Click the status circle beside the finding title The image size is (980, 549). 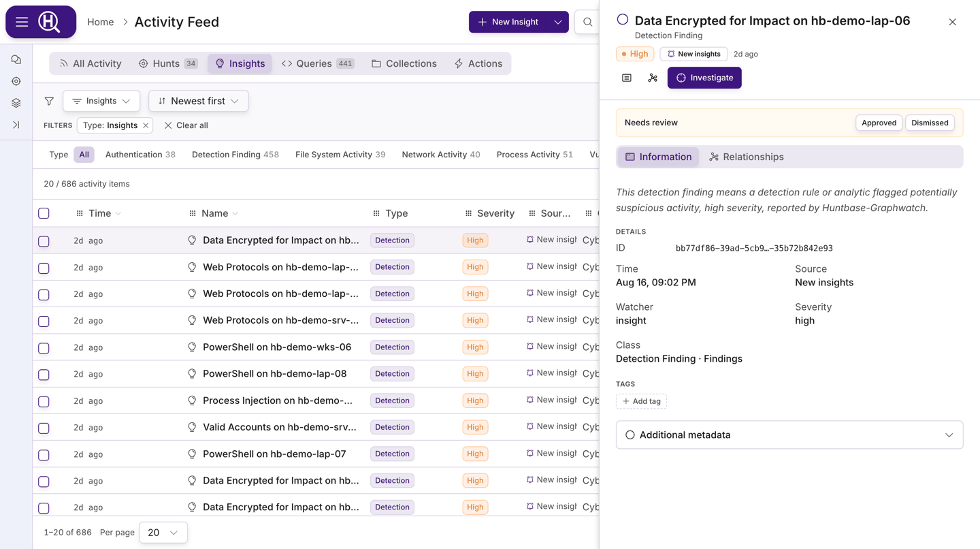623,20
